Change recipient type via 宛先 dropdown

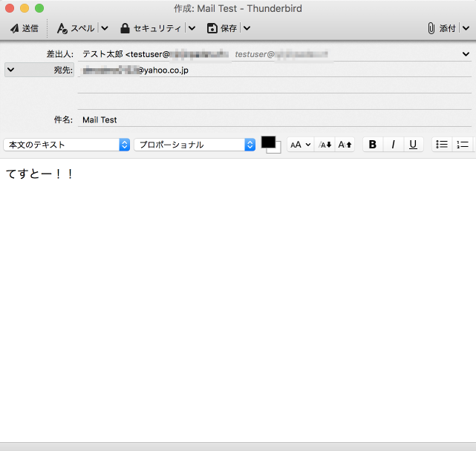point(39,70)
